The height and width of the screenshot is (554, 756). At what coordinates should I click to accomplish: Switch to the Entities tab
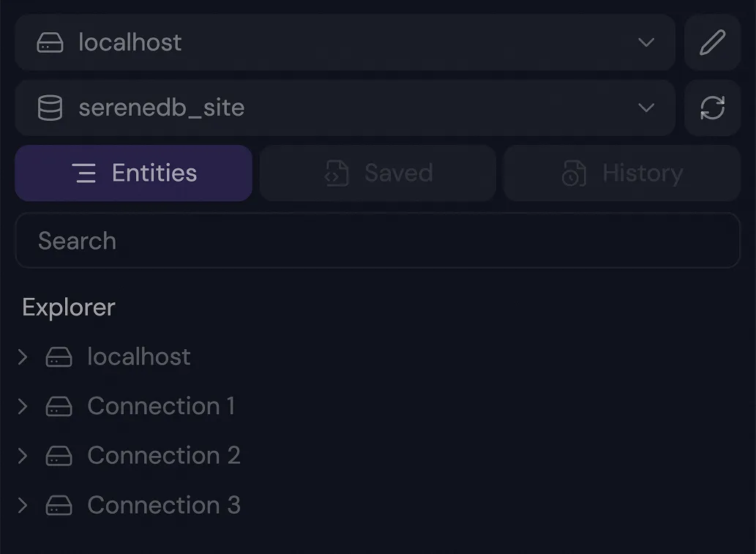[x=134, y=173]
